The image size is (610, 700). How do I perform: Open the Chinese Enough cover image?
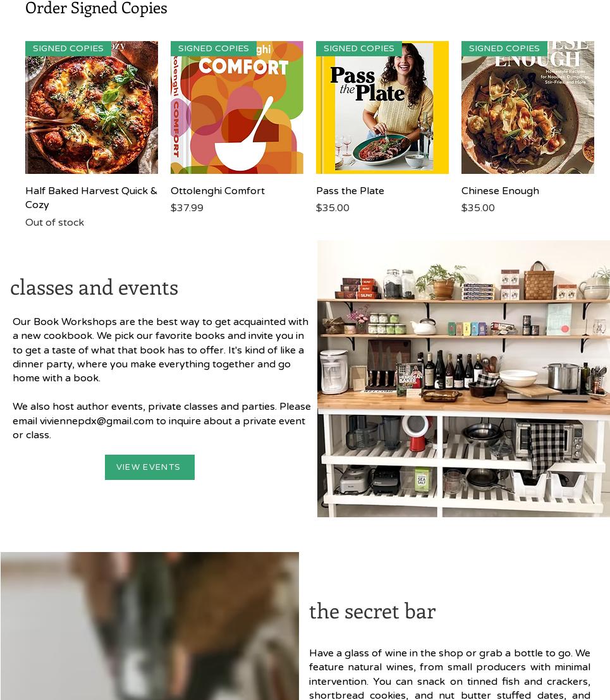(527, 107)
